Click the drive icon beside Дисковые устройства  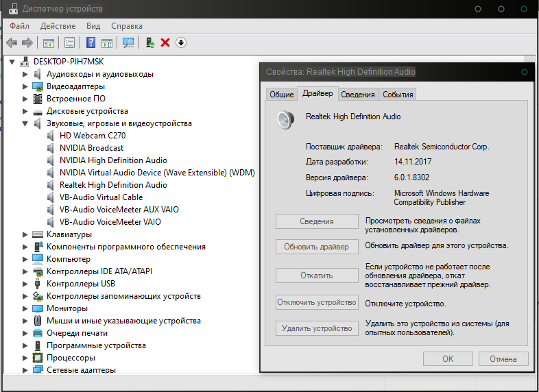[38, 112]
